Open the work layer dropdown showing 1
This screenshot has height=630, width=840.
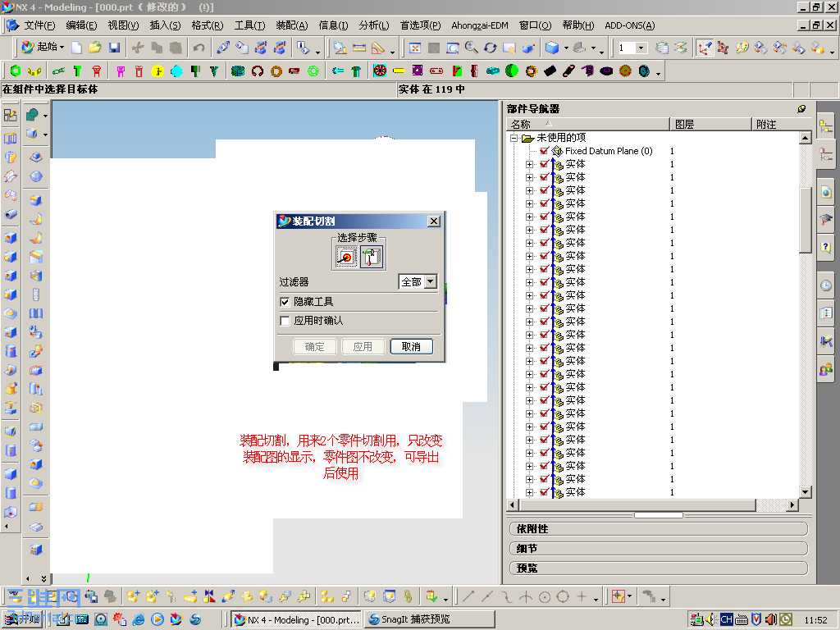pyautogui.click(x=632, y=48)
